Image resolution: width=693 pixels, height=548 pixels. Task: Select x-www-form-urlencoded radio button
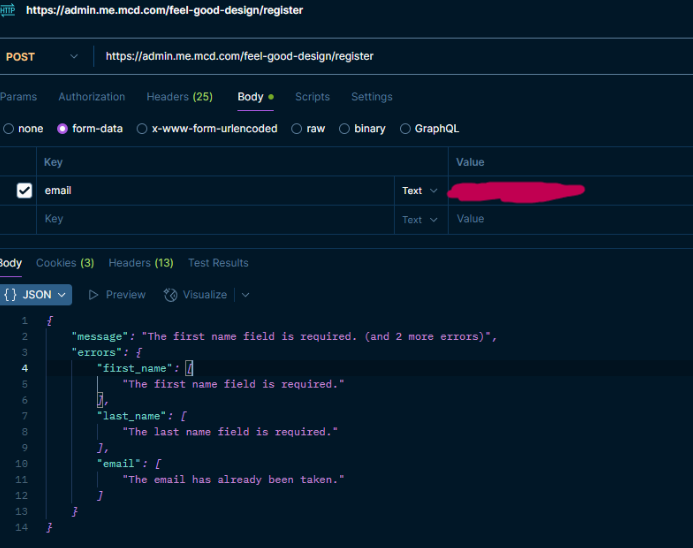(x=141, y=129)
